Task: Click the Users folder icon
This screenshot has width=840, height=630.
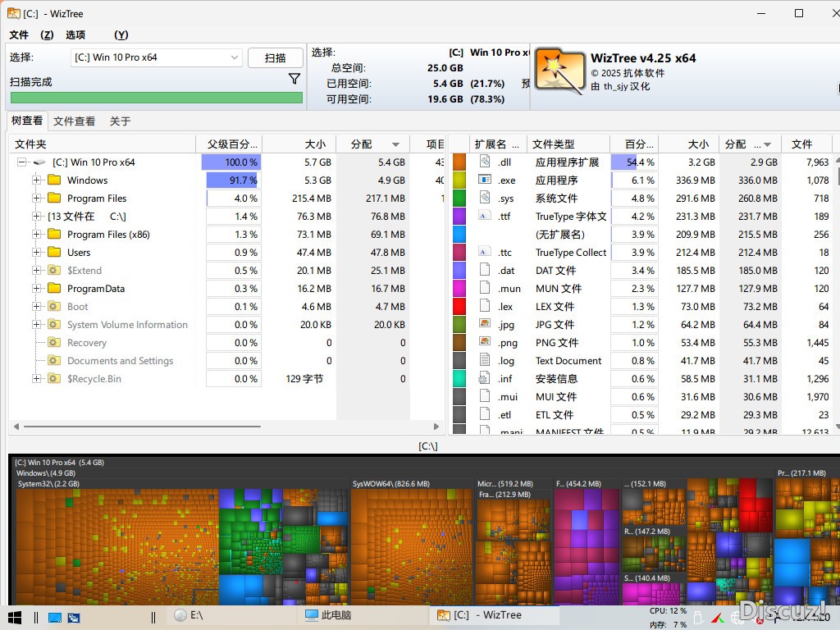Action: coord(54,253)
